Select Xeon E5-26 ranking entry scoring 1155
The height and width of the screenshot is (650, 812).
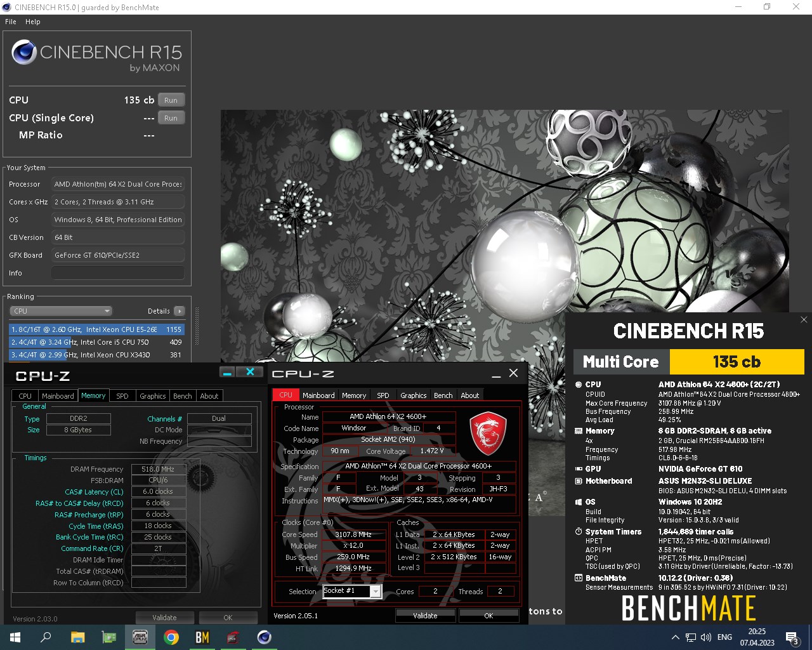tap(96, 329)
